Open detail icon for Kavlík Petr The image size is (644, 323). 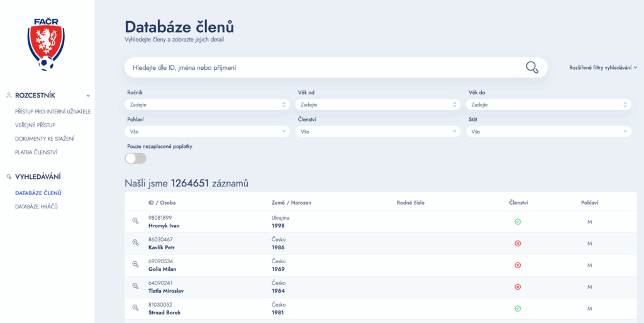135,243
